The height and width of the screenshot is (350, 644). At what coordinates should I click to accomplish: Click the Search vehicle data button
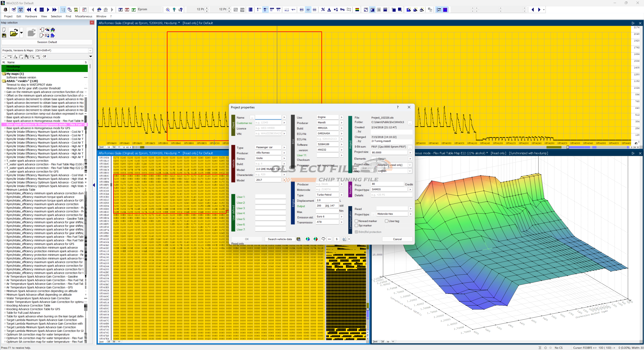click(280, 239)
